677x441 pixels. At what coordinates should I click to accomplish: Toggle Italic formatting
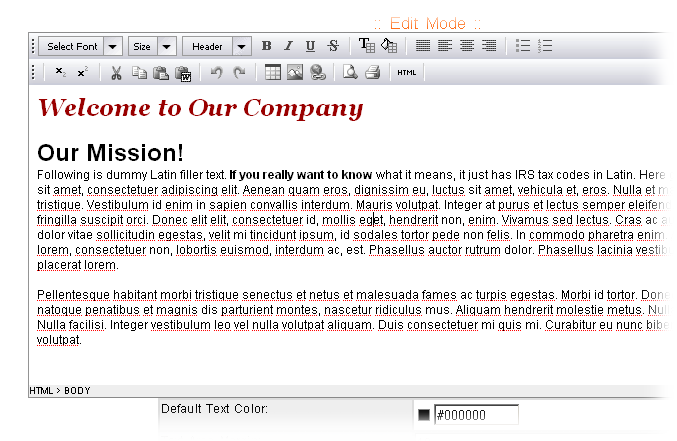[x=288, y=46]
